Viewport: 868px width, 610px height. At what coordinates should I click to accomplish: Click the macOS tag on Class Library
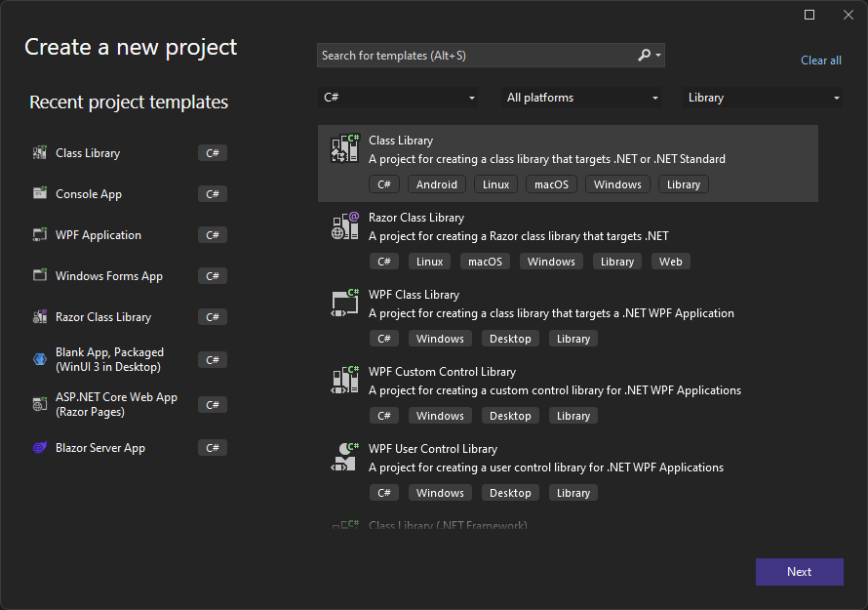(x=551, y=184)
